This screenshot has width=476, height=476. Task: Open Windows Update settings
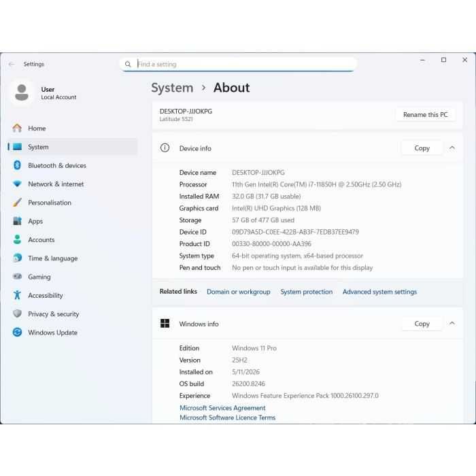tap(72, 332)
